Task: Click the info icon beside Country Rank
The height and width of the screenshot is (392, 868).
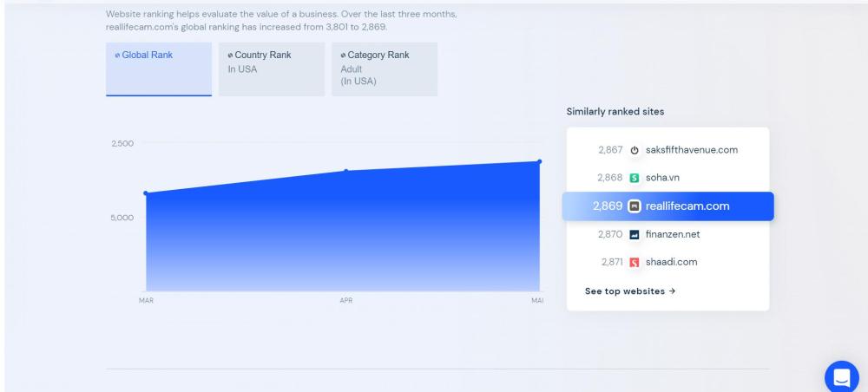Action: point(230,56)
